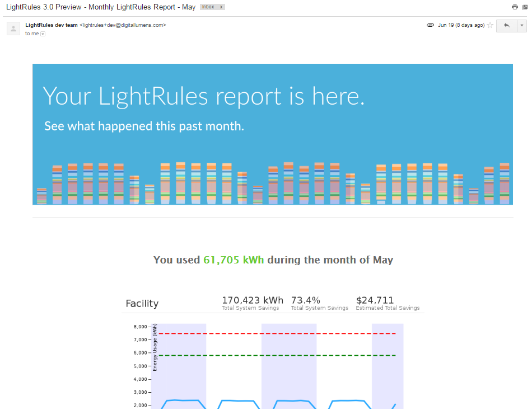Click the 5,000 y-axis tick label
This screenshot has width=532, height=410.
click(140, 366)
